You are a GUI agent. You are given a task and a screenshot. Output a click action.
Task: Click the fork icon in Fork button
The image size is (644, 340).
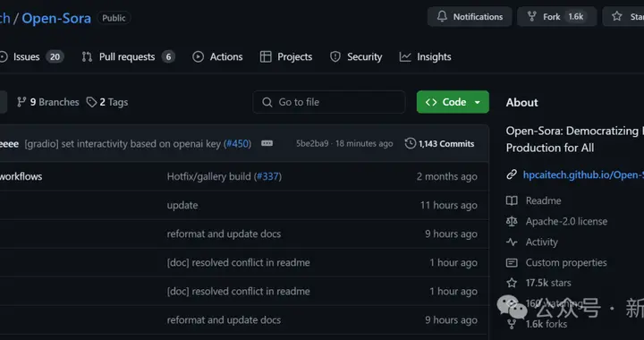click(532, 16)
